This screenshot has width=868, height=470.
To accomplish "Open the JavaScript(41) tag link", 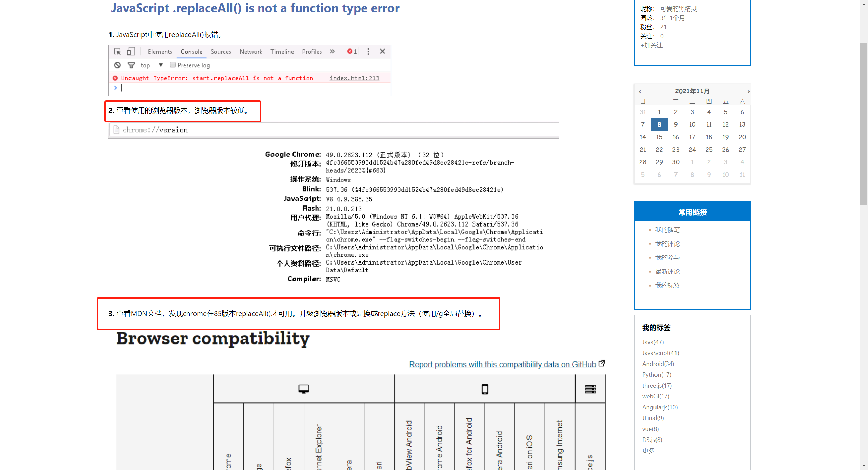I will pyautogui.click(x=660, y=353).
